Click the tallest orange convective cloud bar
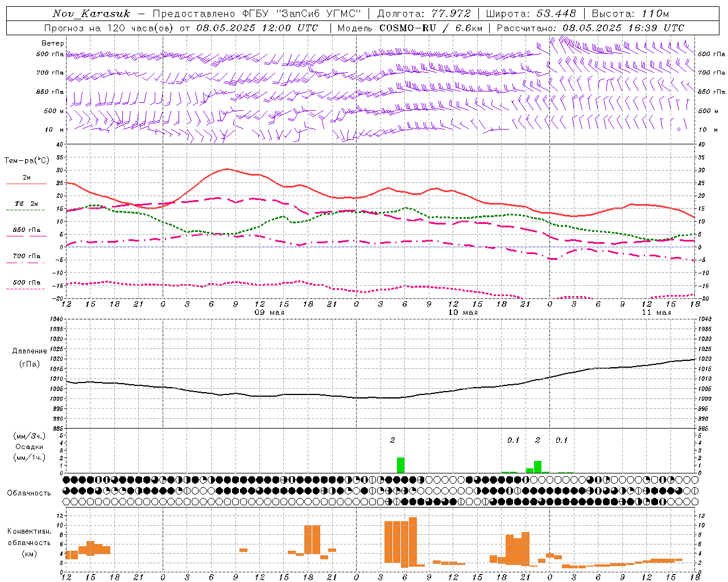Screen dimensions: 728x582 click(413, 542)
